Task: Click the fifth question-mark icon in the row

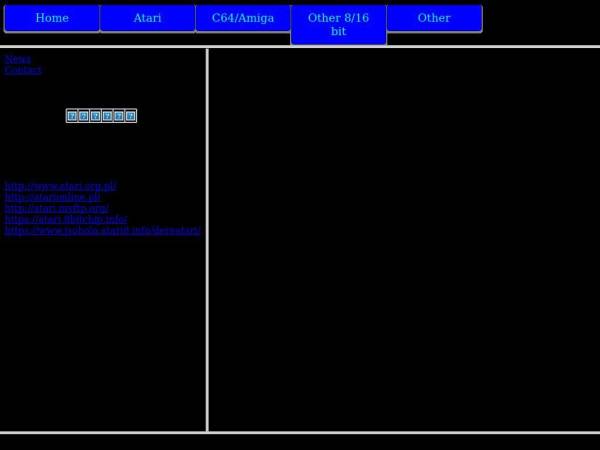Action: coord(119,116)
